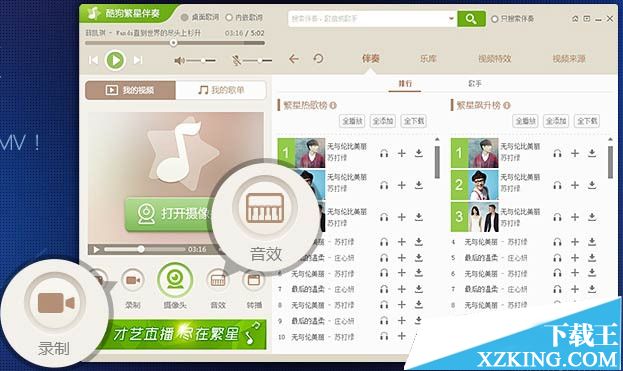
Task: Add rank 2 song of 繁星飙升榜
Action: click(575, 185)
